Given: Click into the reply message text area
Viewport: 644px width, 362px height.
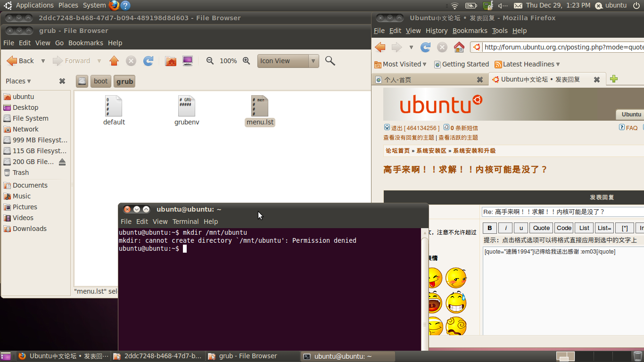Looking at the screenshot, I should (563, 291).
